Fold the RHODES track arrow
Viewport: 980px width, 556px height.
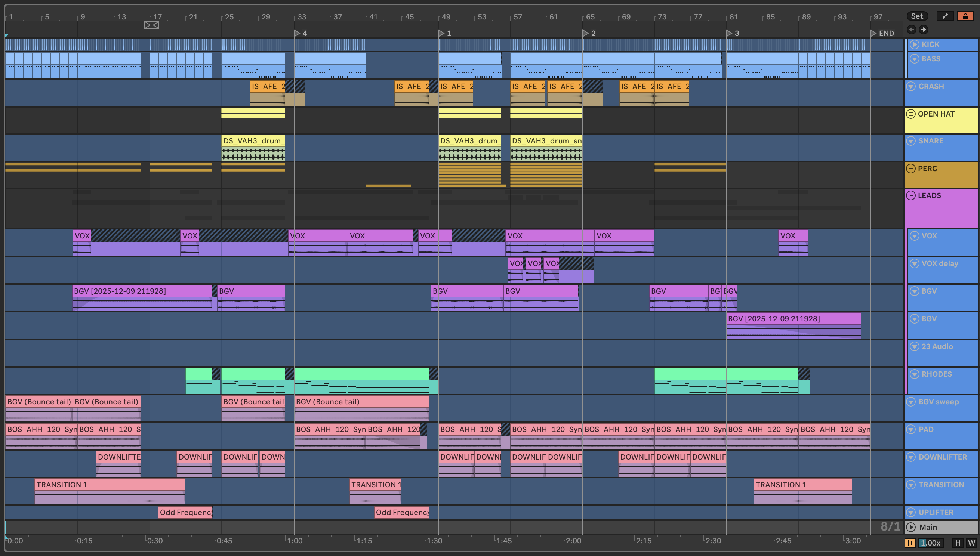[914, 374]
